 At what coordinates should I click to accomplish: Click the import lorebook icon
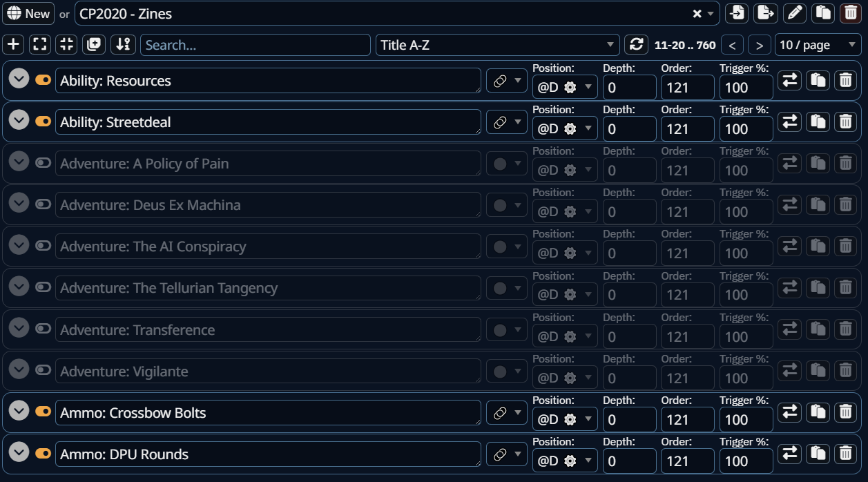tap(737, 12)
